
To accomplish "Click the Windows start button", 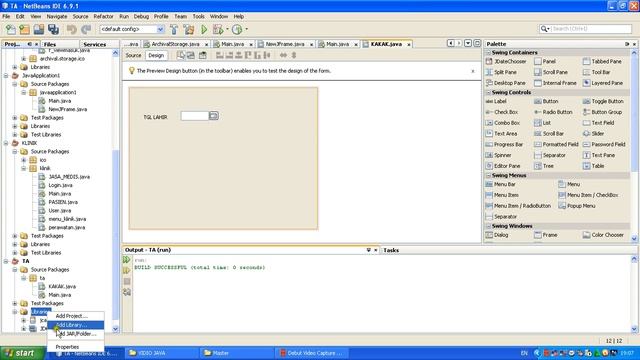I will (x=22, y=353).
